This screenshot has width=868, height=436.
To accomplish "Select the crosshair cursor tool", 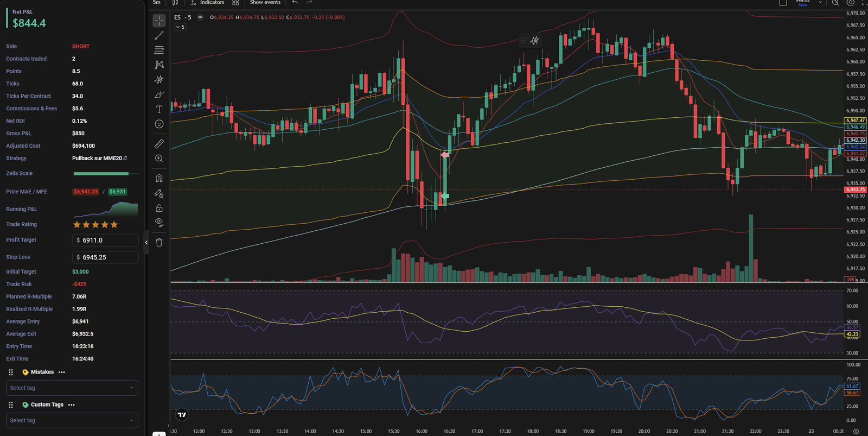I will [159, 21].
